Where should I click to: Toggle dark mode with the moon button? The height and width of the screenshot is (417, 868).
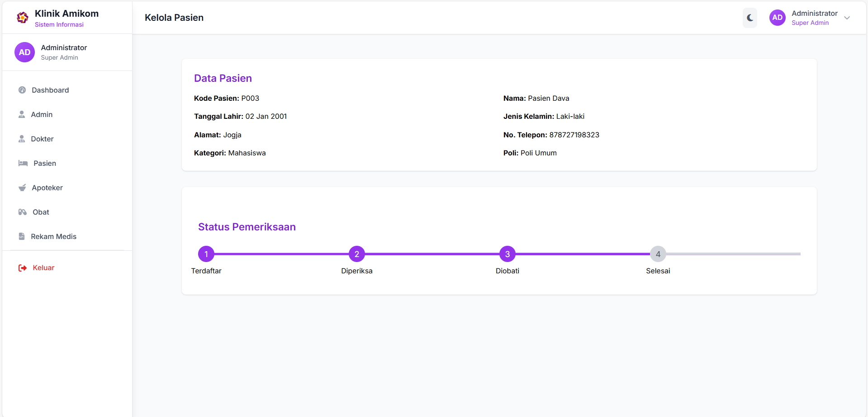tap(749, 18)
